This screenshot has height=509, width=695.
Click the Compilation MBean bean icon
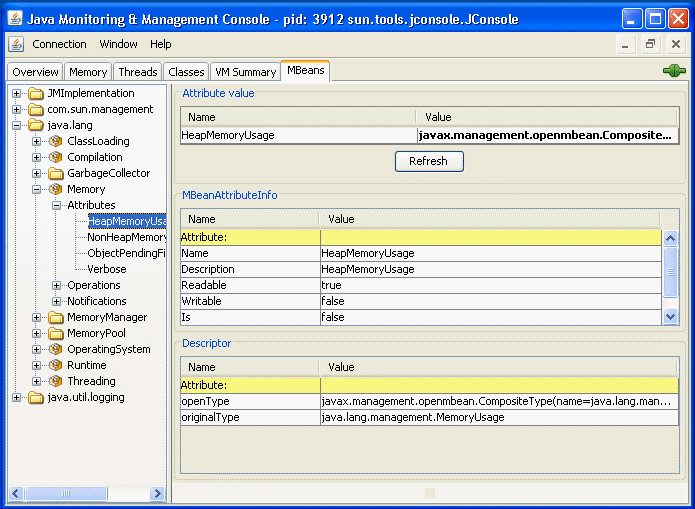[x=56, y=157]
